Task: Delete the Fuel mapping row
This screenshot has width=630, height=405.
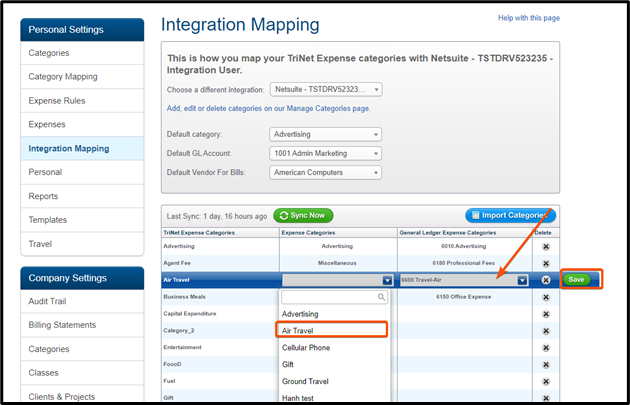Action: (546, 381)
